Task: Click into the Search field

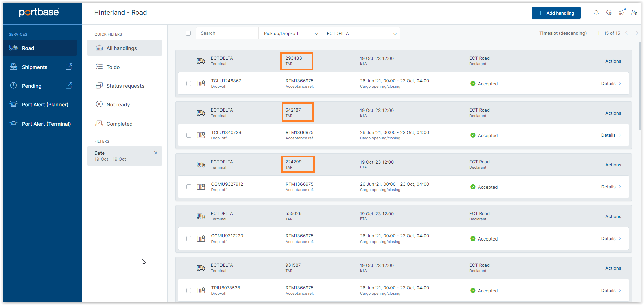Action: (227, 33)
